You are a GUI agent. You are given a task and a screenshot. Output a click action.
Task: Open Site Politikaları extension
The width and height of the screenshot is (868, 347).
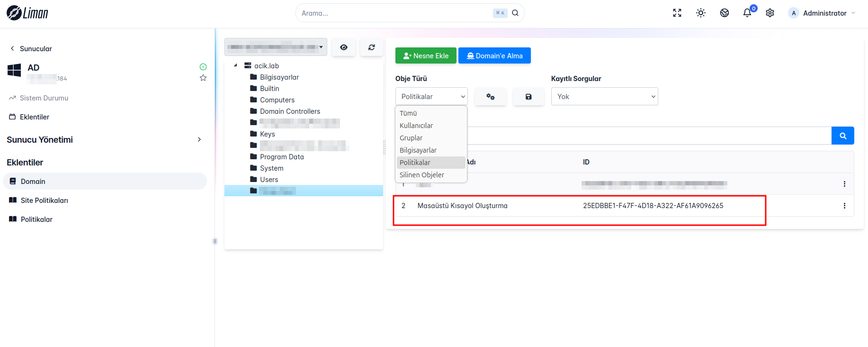click(x=105, y=200)
